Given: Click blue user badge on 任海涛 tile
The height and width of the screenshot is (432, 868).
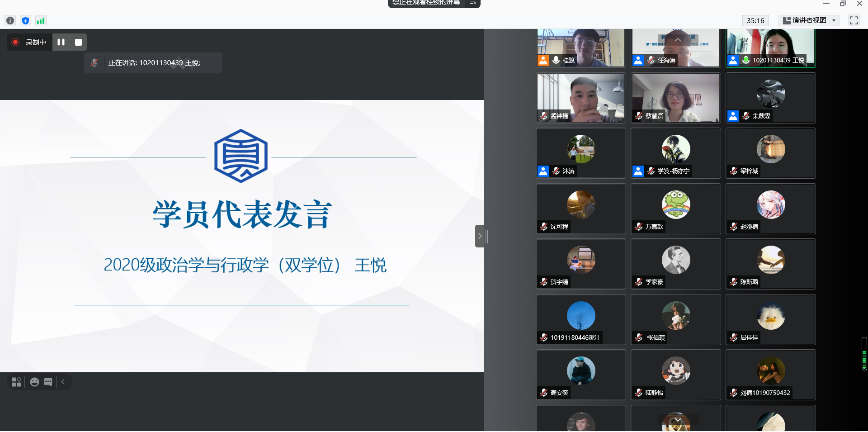Looking at the screenshot, I should coord(638,60).
